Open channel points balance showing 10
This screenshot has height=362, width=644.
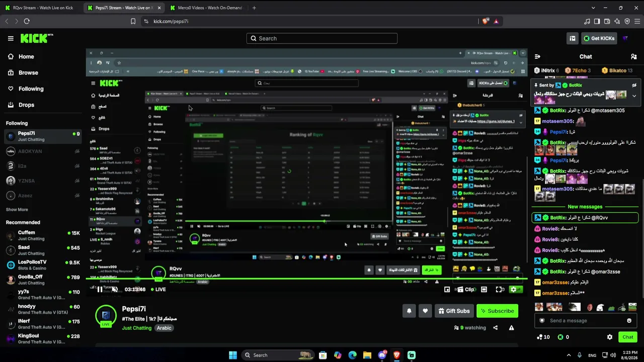point(543,337)
